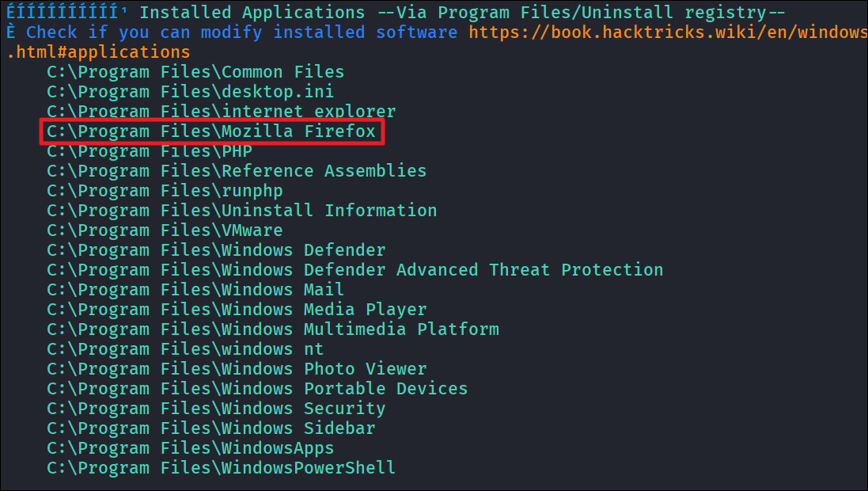Click the Windows Media Player path
Viewport: 868px width, 491px height.
point(237,309)
